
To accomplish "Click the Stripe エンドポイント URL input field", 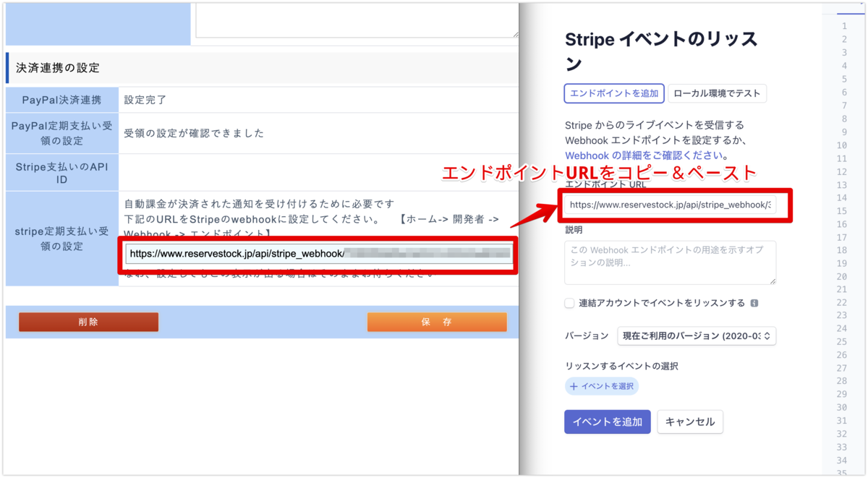I will (670, 205).
